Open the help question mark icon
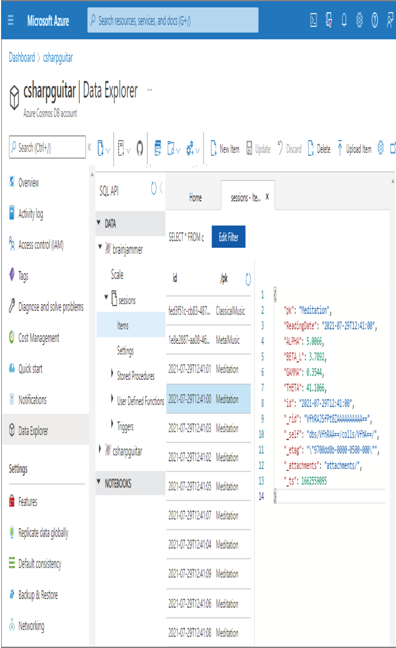 click(x=375, y=20)
